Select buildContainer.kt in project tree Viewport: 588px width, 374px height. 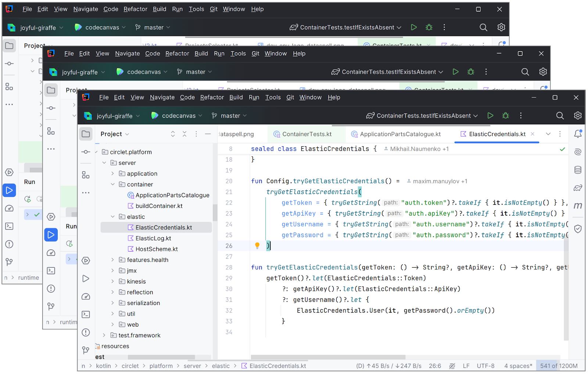click(159, 206)
